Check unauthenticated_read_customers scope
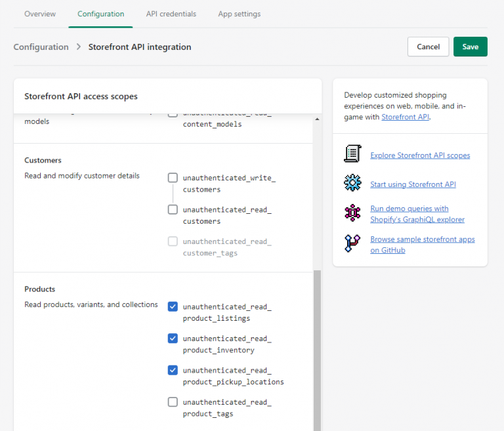Image resolution: width=504 pixels, height=431 pixels. pyautogui.click(x=173, y=210)
